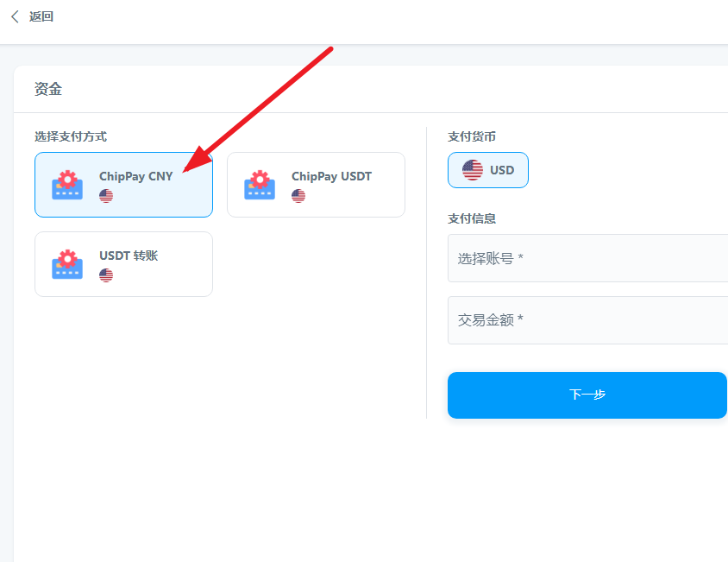The height and width of the screenshot is (562, 728).
Task: Click the 支付信息 label
Action: [472, 218]
